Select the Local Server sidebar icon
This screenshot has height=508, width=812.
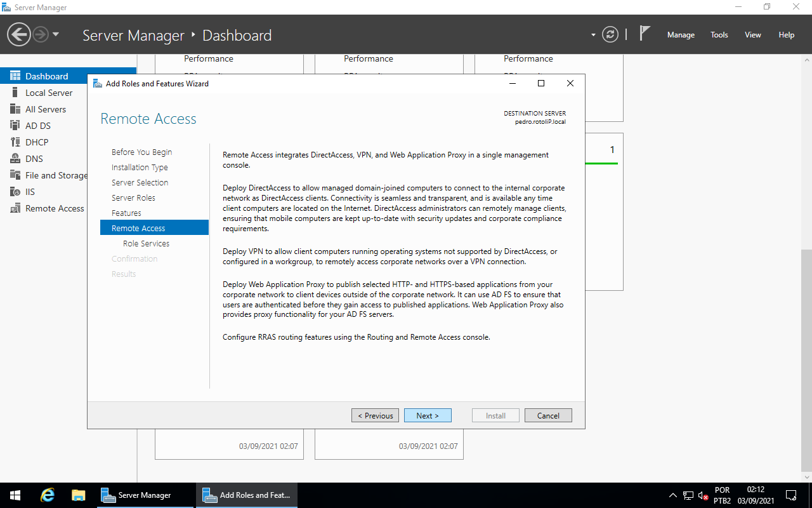(15, 93)
